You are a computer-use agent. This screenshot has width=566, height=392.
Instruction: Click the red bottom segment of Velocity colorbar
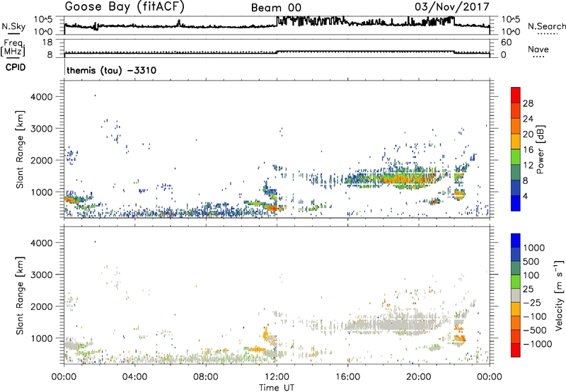(x=516, y=350)
